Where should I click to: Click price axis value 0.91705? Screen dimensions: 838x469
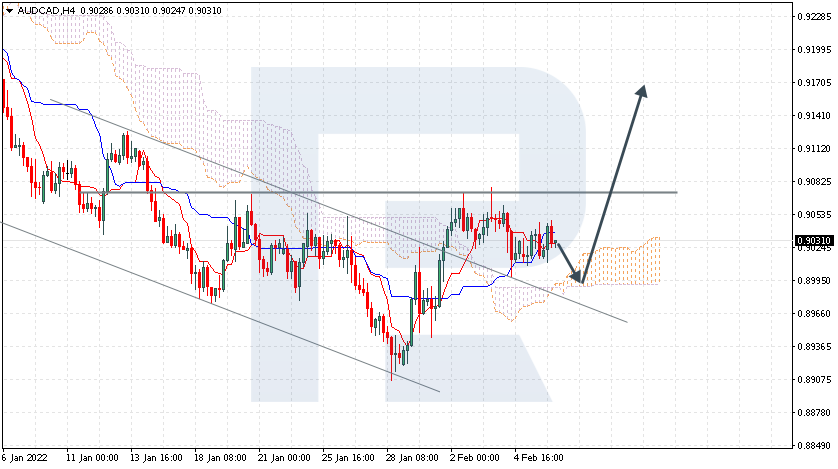click(814, 83)
